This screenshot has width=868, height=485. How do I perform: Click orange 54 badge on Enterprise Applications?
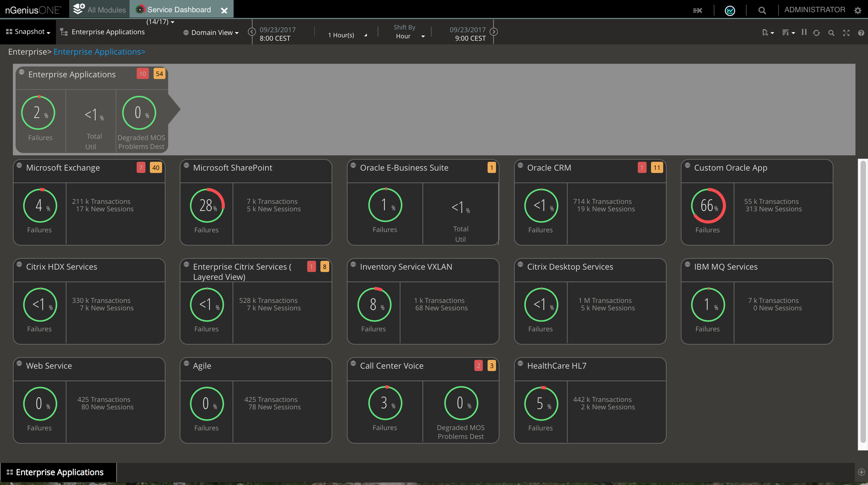(159, 74)
